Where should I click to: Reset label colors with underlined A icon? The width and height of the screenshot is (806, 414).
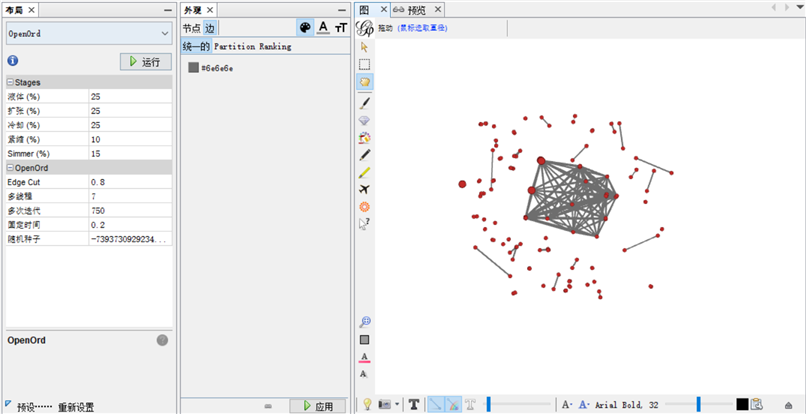point(364,357)
